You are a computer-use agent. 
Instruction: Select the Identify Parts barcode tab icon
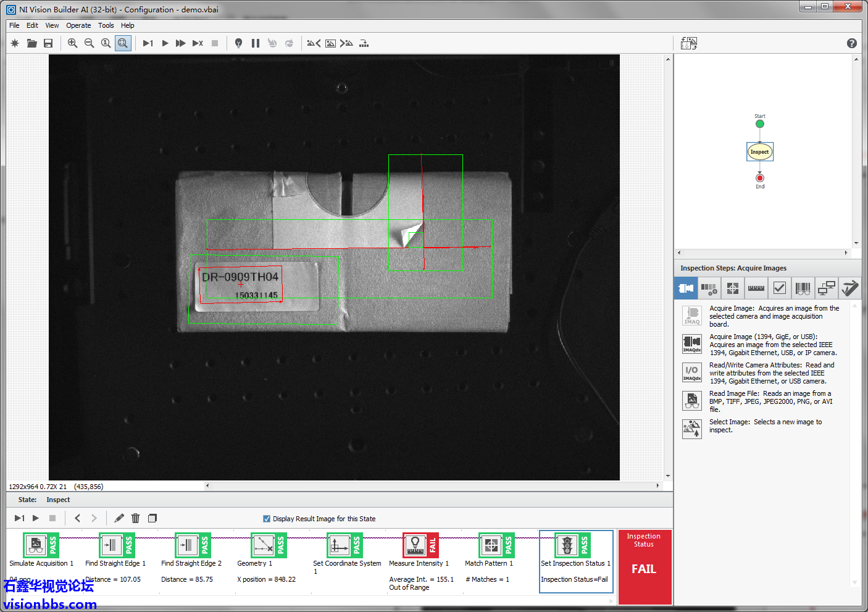coord(803,288)
